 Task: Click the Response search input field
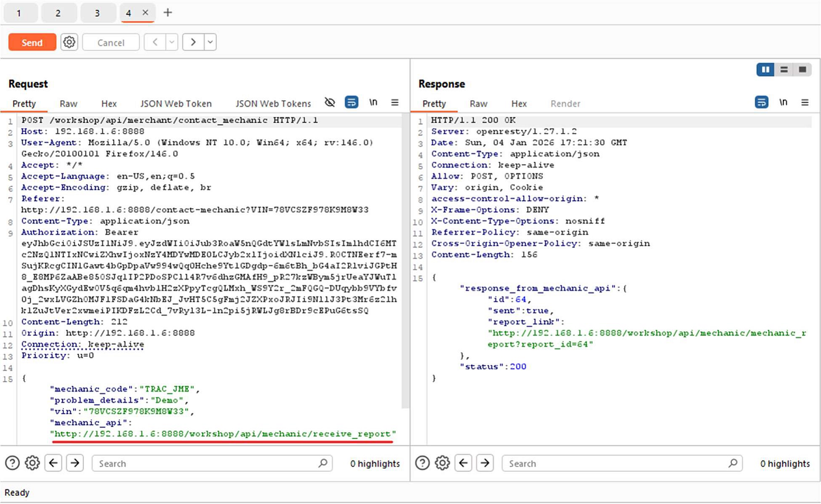622,463
